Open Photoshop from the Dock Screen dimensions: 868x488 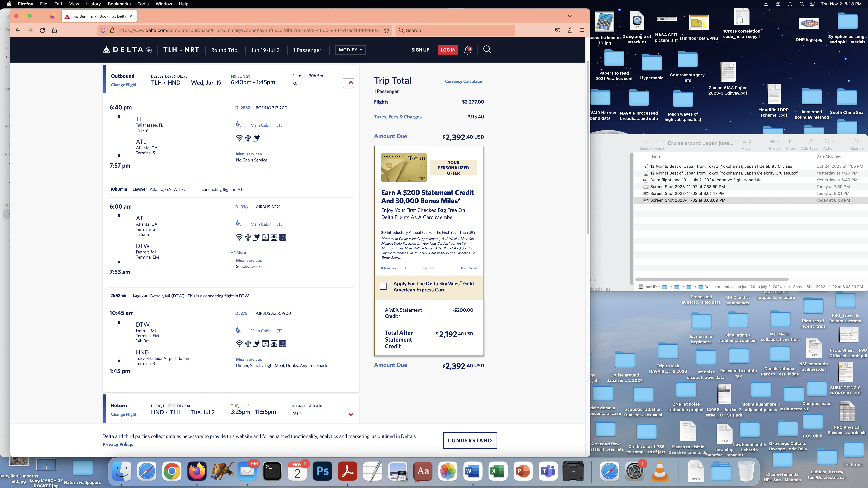[x=322, y=471]
